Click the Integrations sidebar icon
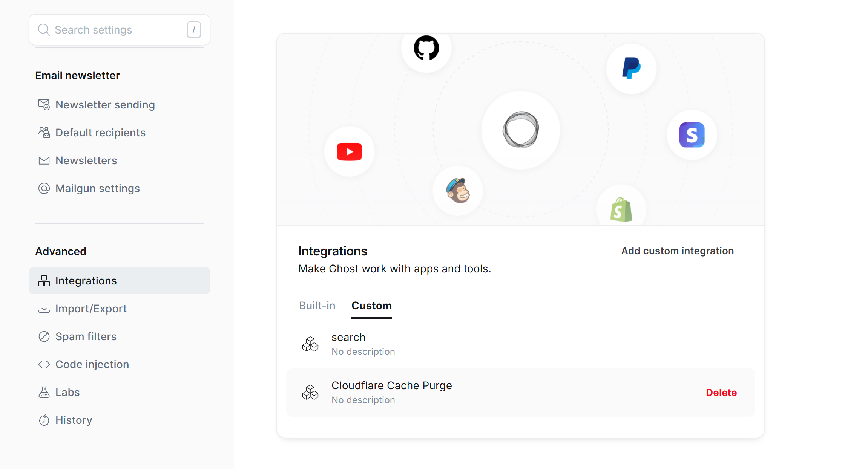868x469 pixels. [x=44, y=281]
